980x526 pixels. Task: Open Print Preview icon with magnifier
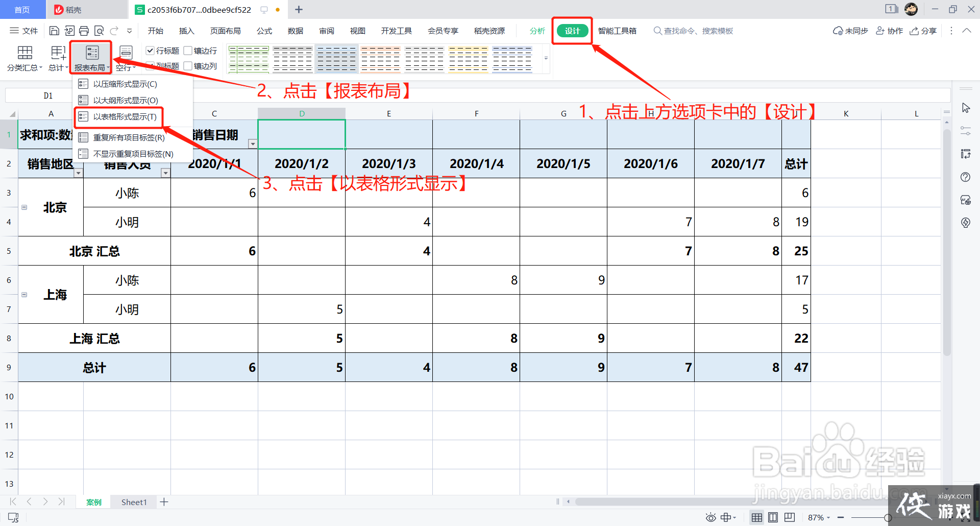[99, 31]
